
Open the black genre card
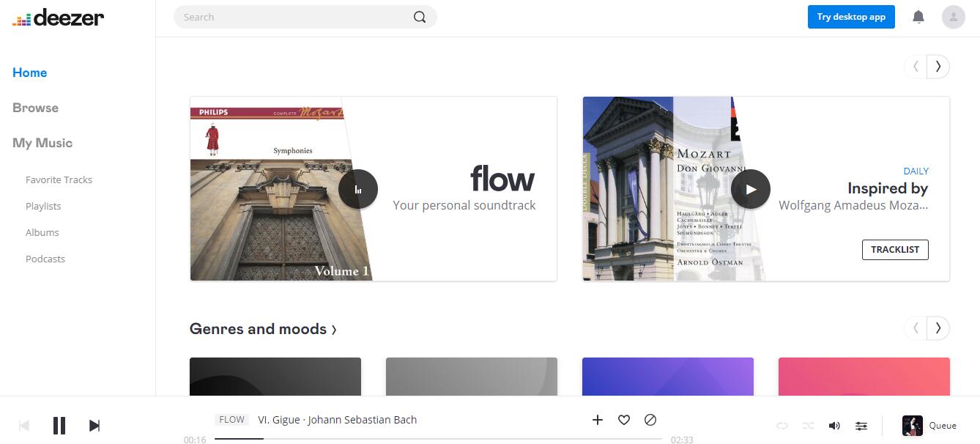(x=275, y=377)
